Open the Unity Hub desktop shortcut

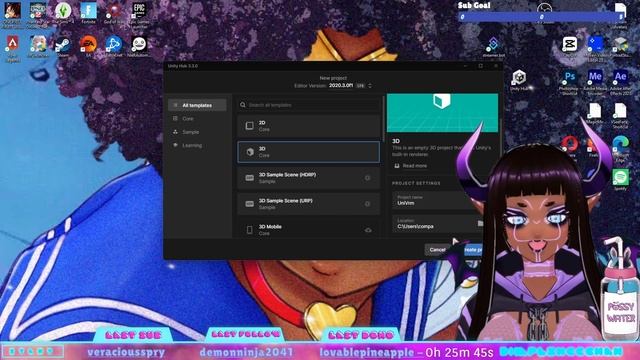pos(519,80)
